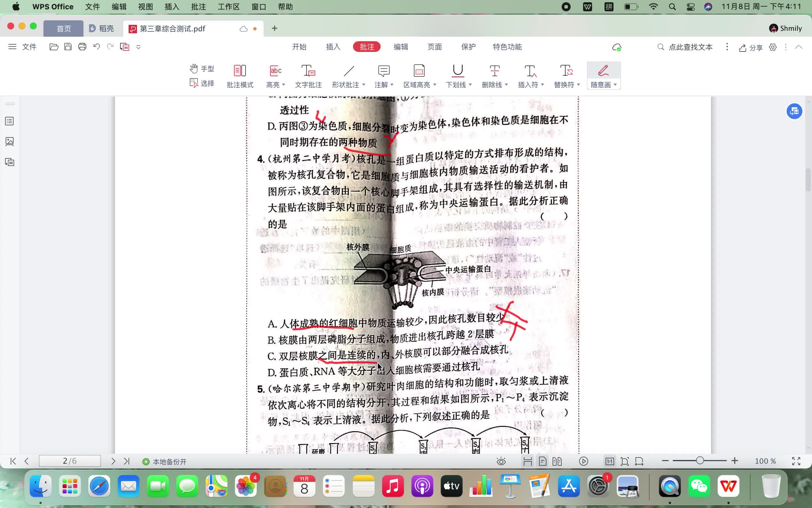The height and width of the screenshot is (508, 812).
Task: Print the document with the printer icon
Action: point(82,47)
